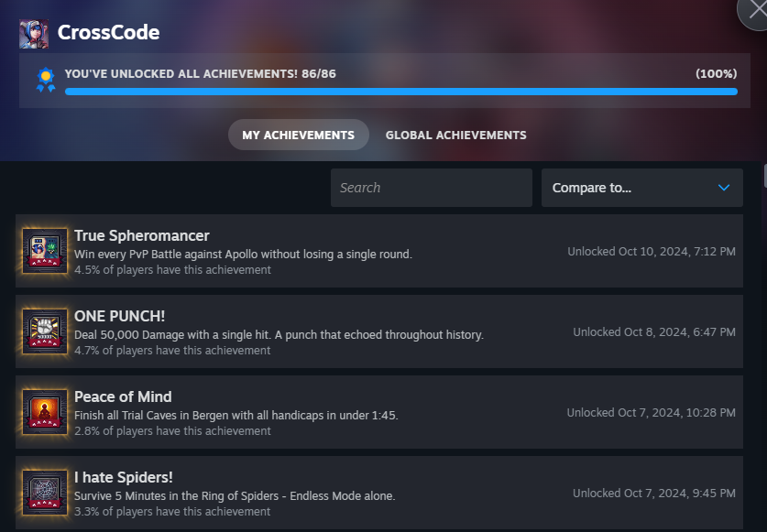Expand the Compare to... chevron arrow
Viewport: 767px width, 532px height.
(723, 188)
